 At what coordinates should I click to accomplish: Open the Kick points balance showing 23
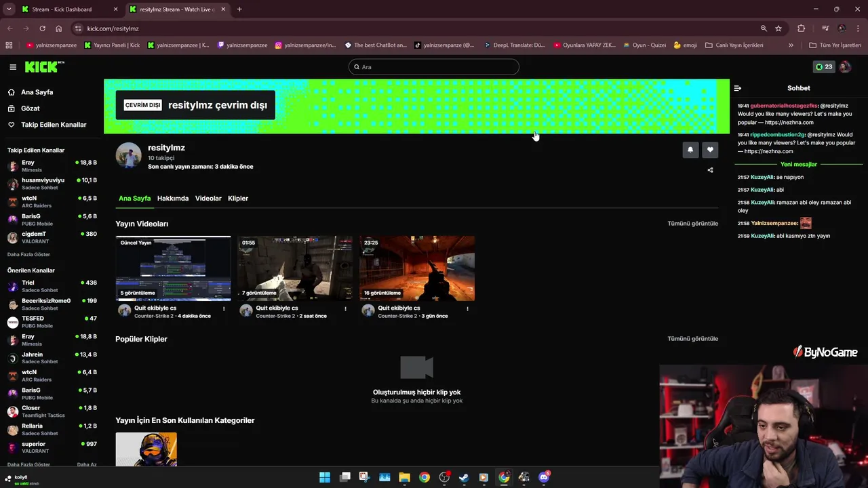pos(824,67)
